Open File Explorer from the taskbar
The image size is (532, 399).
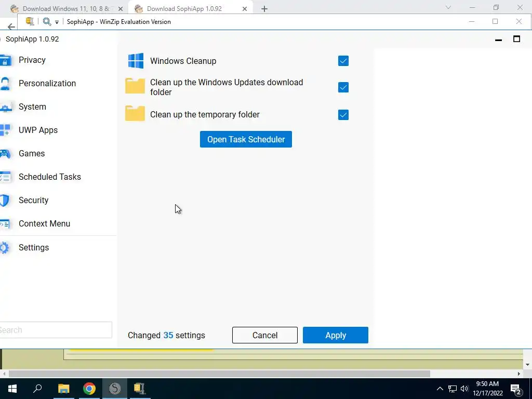coord(63,389)
